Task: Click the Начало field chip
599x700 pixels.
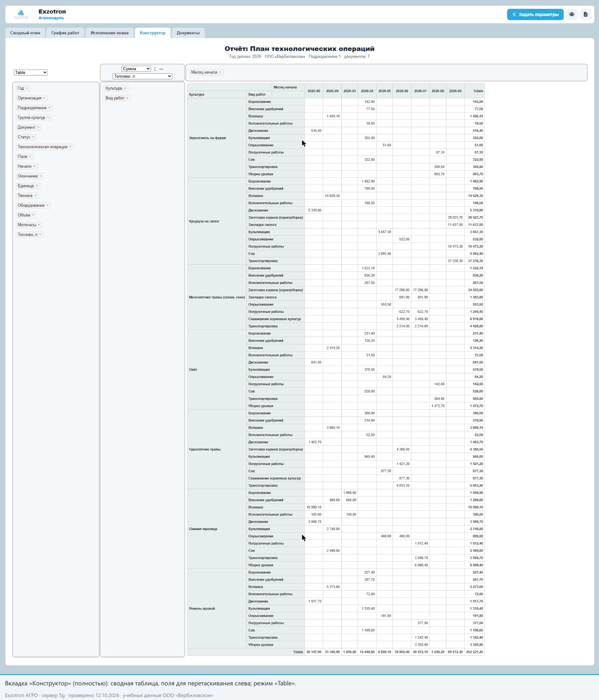Action: point(27,166)
